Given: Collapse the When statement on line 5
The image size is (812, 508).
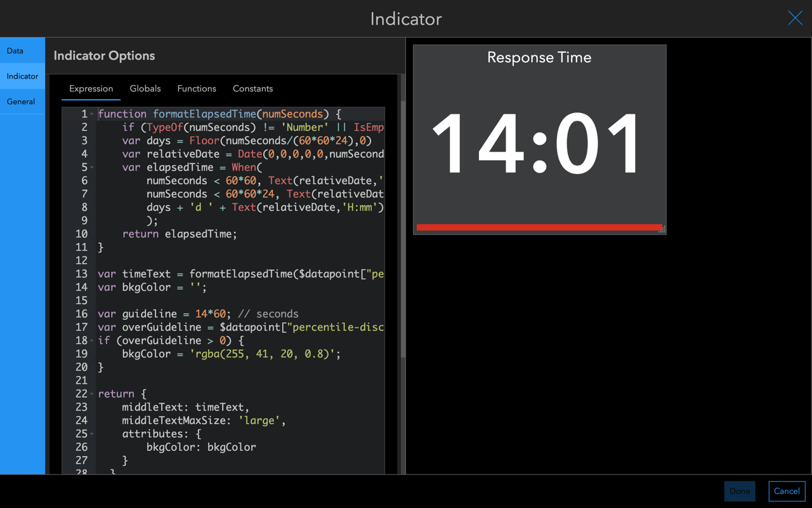Looking at the screenshot, I should click(91, 167).
